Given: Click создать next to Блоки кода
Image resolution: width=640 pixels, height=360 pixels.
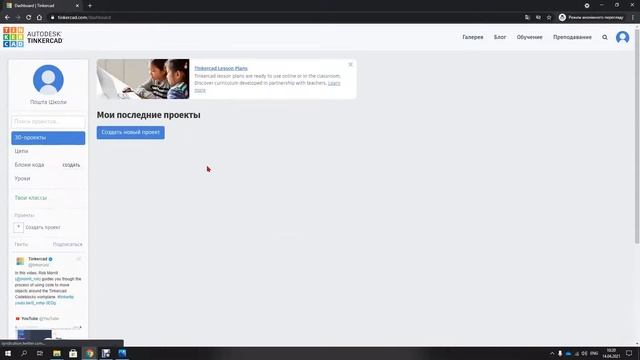Looking at the screenshot, I should tap(71, 165).
